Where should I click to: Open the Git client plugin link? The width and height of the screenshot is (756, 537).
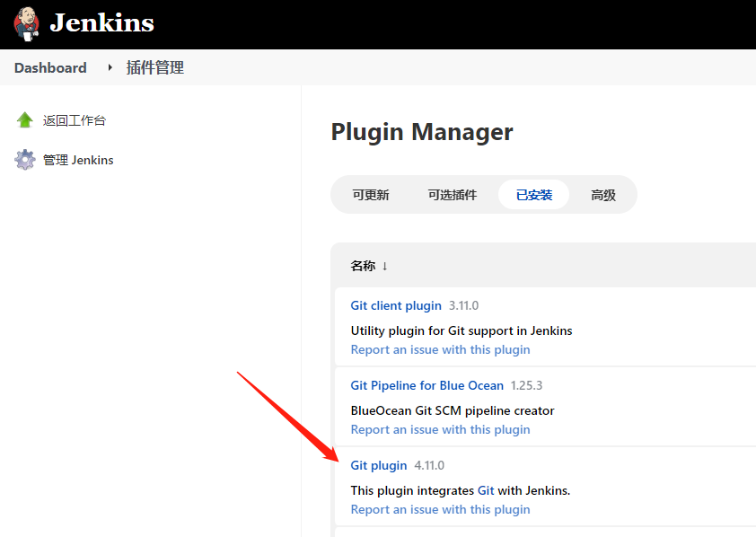[396, 305]
